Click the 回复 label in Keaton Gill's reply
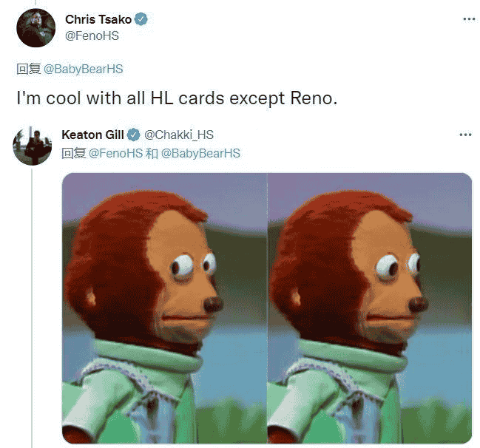Viewport: 480px width, 448px height. (74, 153)
